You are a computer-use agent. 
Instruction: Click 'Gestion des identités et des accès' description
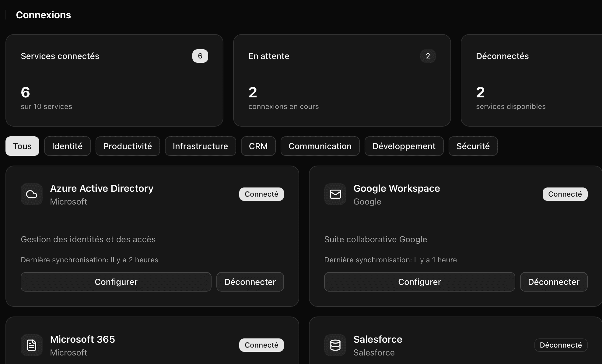(88, 240)
